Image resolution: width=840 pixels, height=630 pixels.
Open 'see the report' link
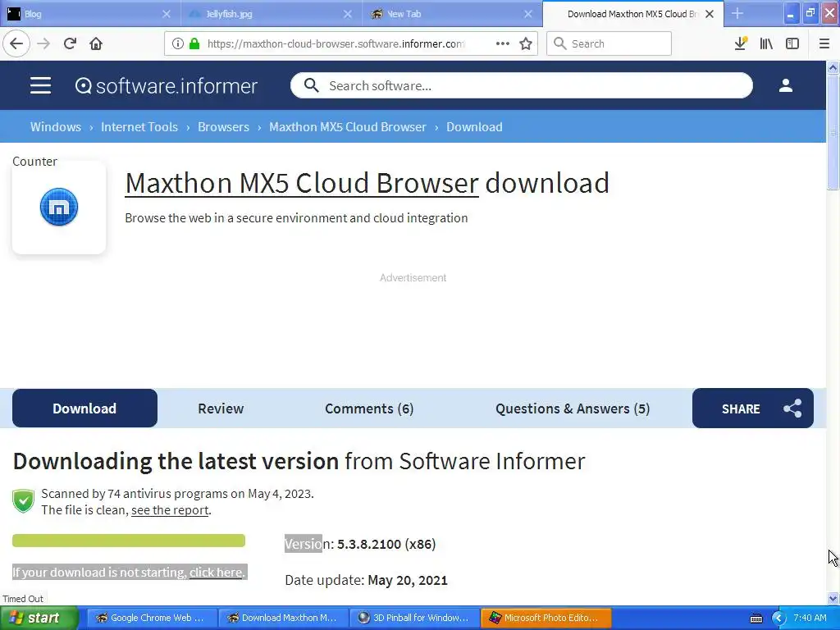[170, 510]
